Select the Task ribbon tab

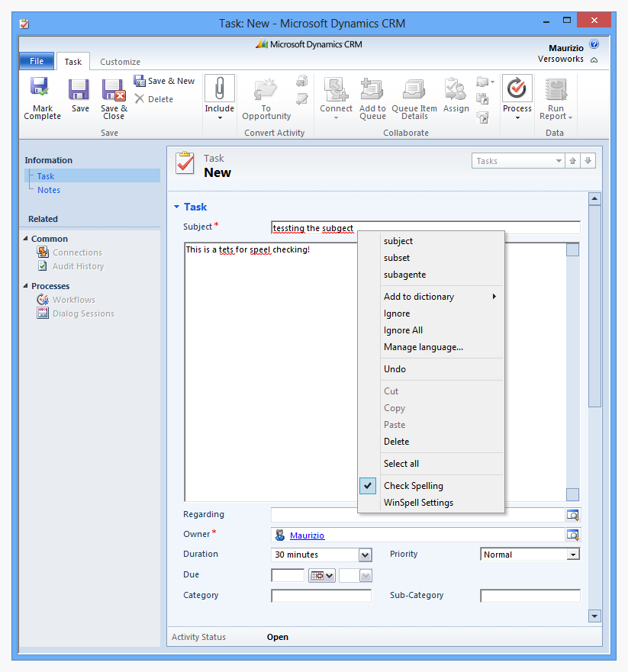tap(73, 62)
